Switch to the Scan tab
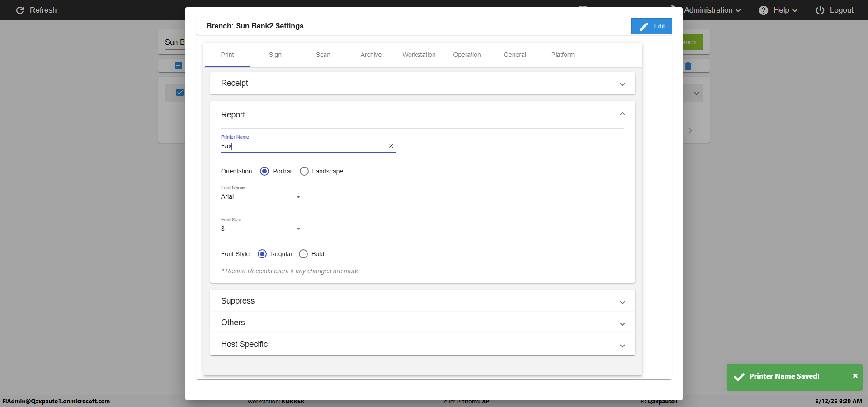 click(323, 55)
